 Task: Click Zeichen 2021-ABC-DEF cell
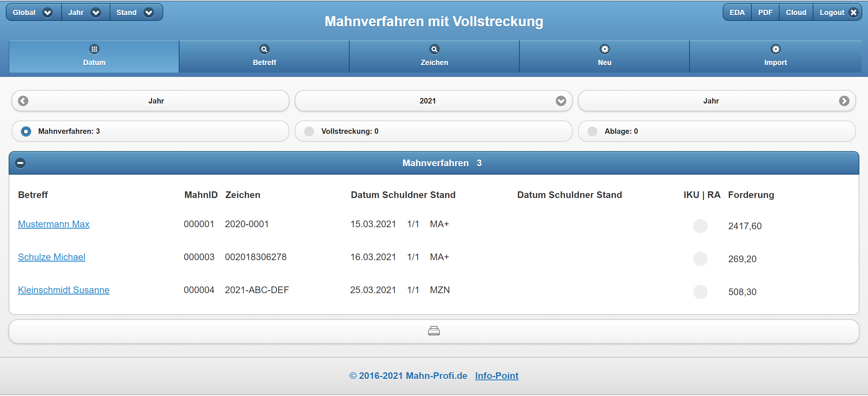pyautogui.click(x=257, y=290)
